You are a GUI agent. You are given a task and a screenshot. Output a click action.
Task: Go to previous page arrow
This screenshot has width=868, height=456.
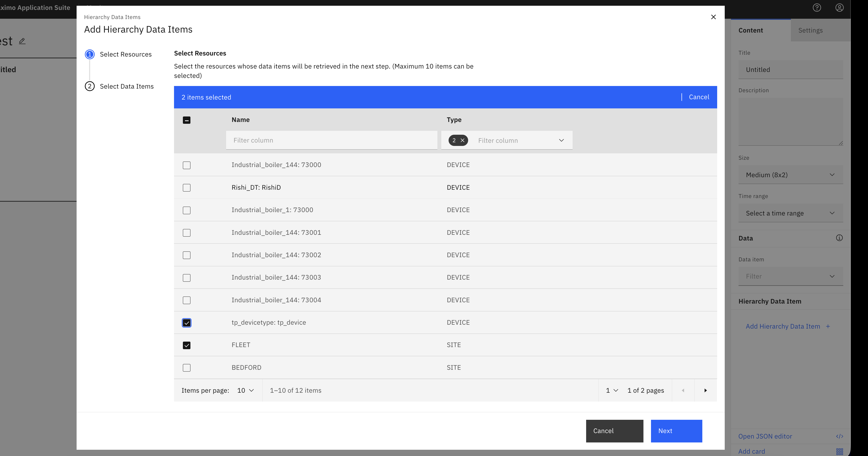pyautogui.click(x=683, y=390)
